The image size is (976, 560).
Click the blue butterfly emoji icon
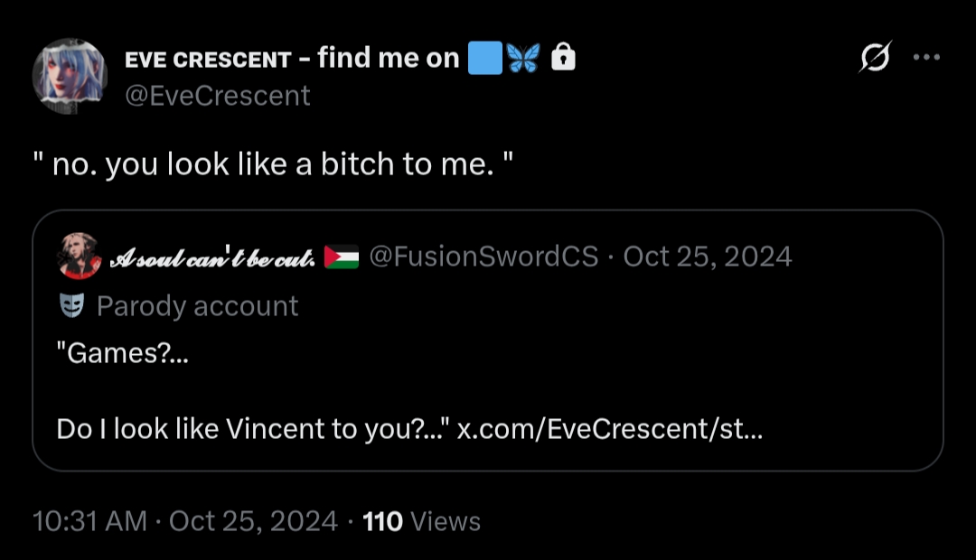point(522,59)
